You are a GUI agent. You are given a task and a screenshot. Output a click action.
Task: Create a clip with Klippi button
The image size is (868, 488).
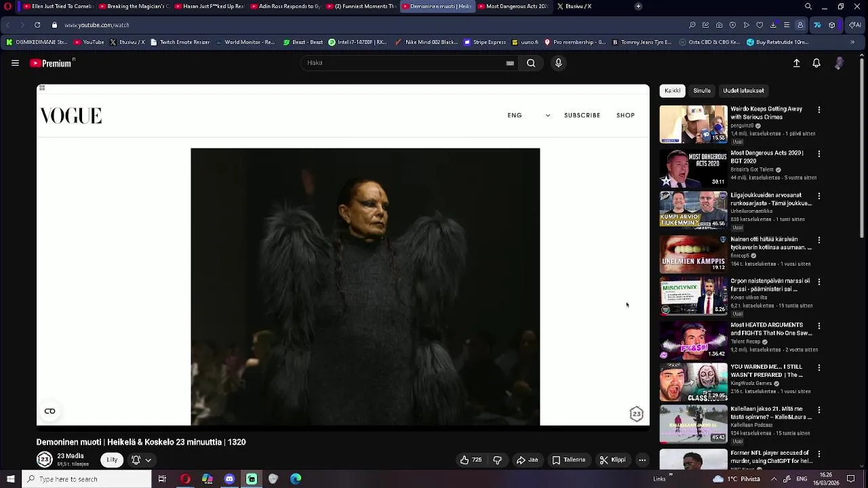pyautogui.click(x=612, y=460)
